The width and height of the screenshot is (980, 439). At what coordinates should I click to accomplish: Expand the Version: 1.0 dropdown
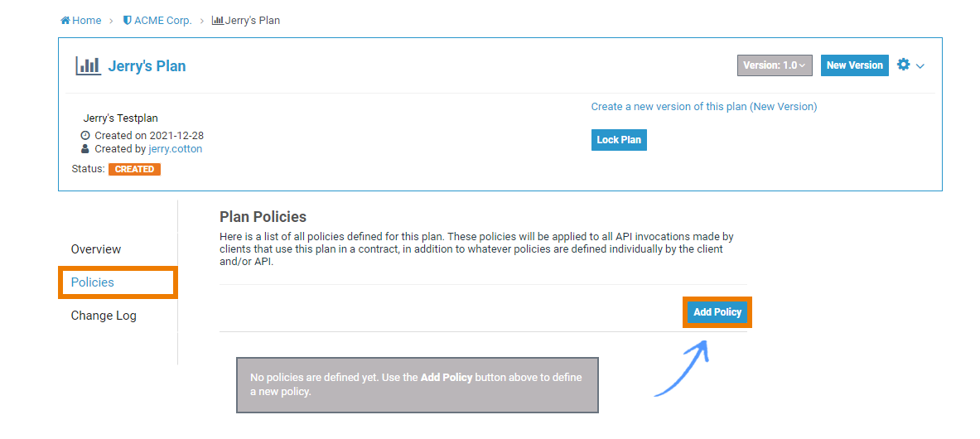pyautogui.click(x=774, y=65)
